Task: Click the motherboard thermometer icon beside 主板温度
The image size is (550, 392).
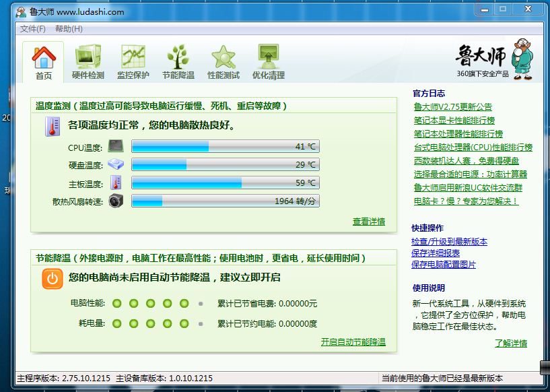Action: click(x=116, y=183)
